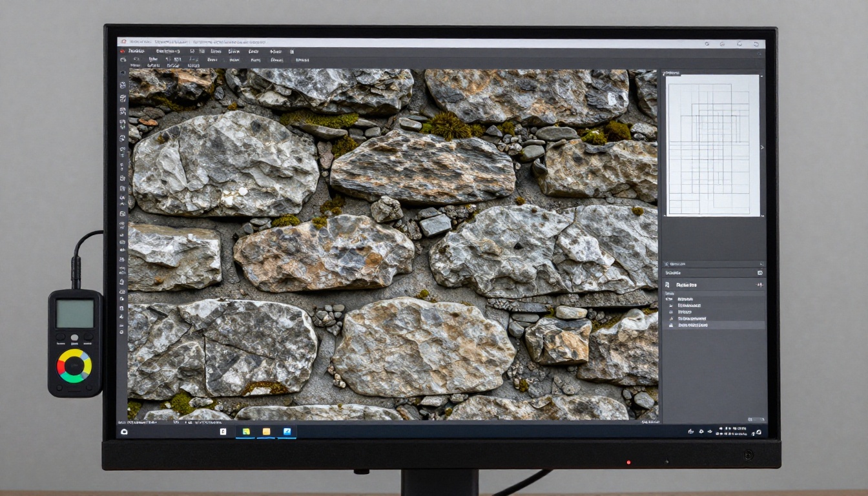The height and width of the screenshot is (496, 868).
Task: Click the icon on the search row in the right panel
Action: pyautogui.click(x=760, y=273)
